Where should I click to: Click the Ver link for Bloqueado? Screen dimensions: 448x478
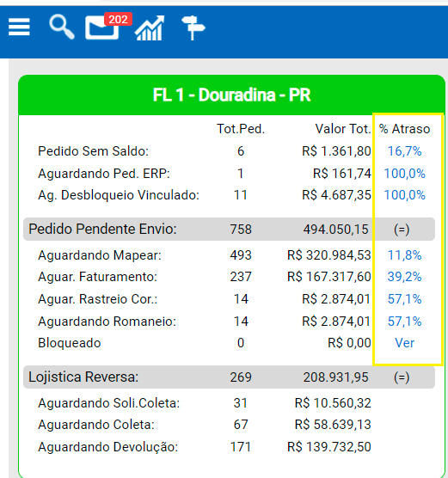point(404,343)
